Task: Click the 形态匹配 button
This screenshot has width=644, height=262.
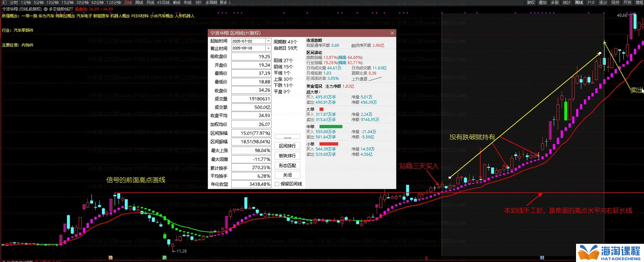Action: 287,166
